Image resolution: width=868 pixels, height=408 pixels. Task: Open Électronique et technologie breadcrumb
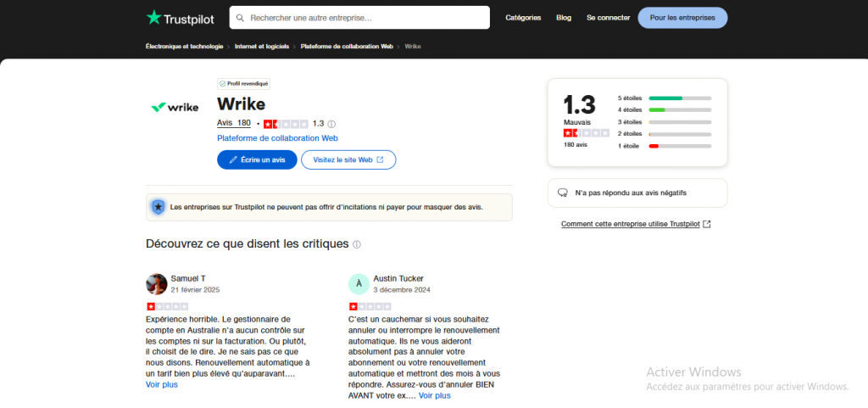pyautogui.click(x=184, y=47)
